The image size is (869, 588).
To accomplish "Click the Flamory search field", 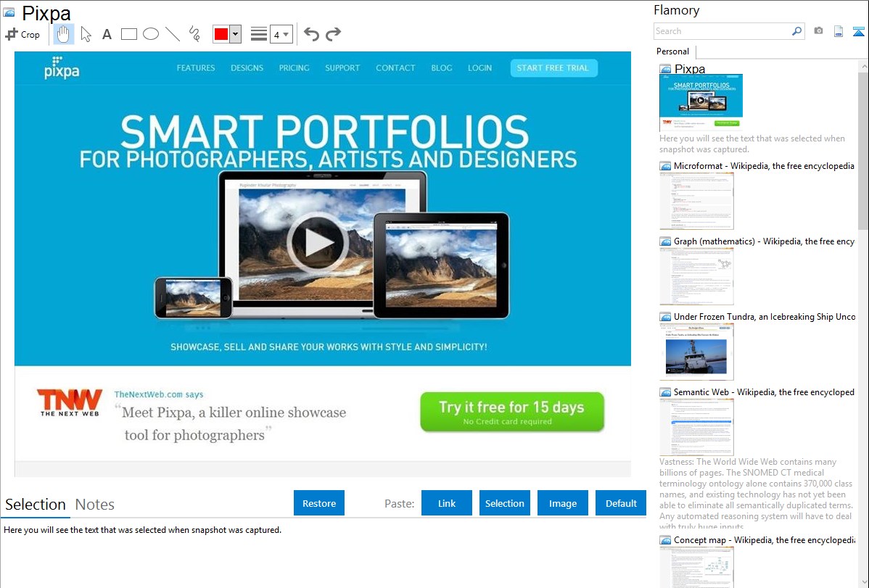I will pyautogui.click(x=722, y=31).
